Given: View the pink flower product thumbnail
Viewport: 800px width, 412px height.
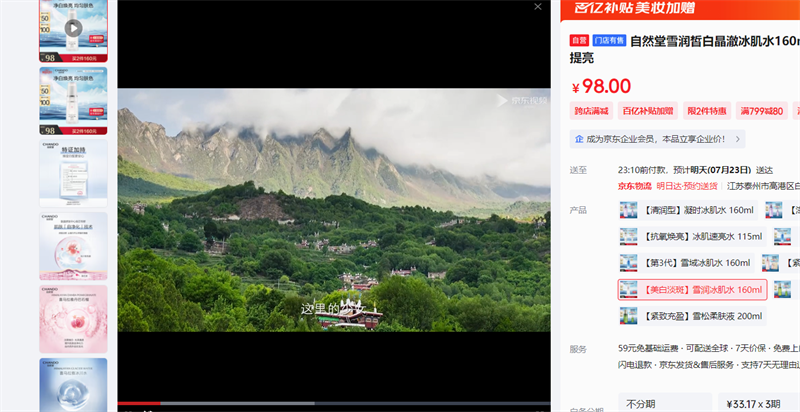Looking at the screenshot, I should pos(73,318).
